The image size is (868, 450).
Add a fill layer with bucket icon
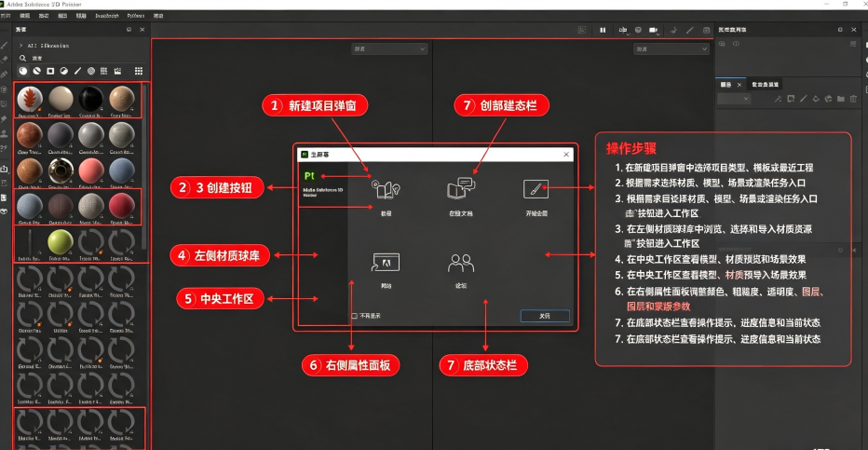pyautogui.click(x=816, y=99)
